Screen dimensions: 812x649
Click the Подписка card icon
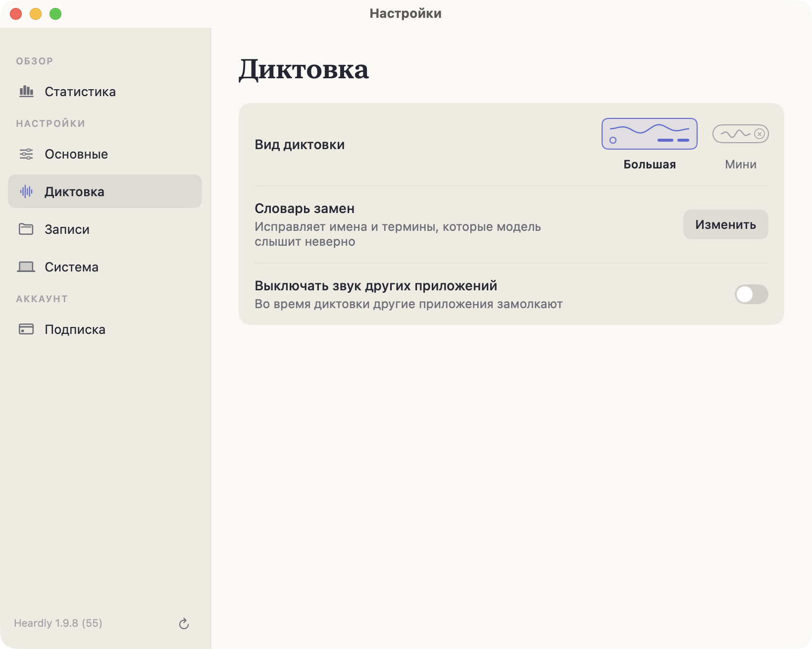point(26,329)
